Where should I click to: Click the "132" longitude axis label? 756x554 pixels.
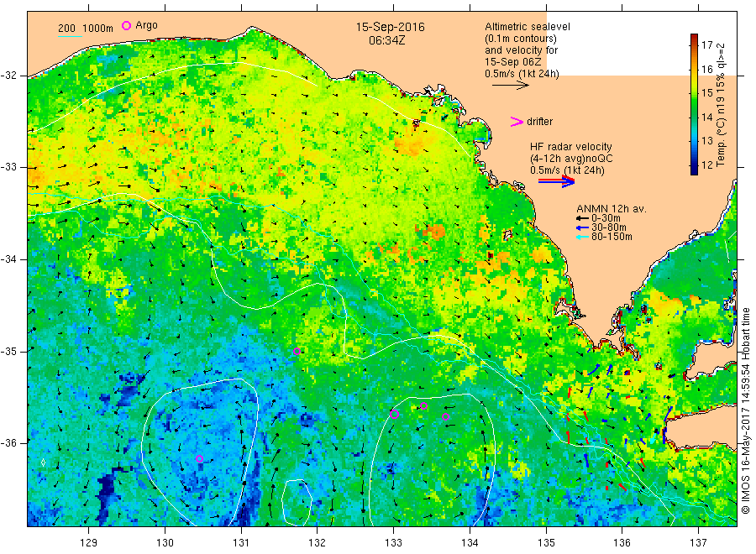[318, 542]
